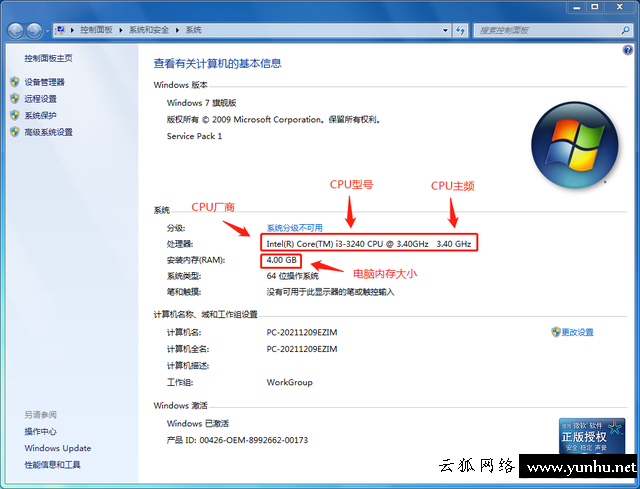Click the Forward navigation arrow

point(34,31)
